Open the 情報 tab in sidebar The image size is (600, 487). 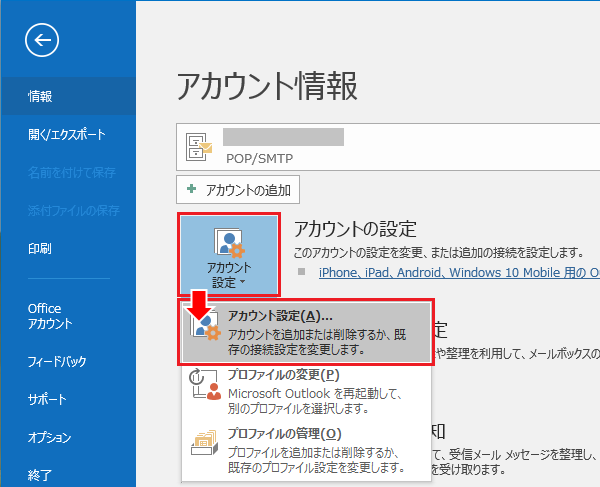pyautogui.click(x=41, y=97)
